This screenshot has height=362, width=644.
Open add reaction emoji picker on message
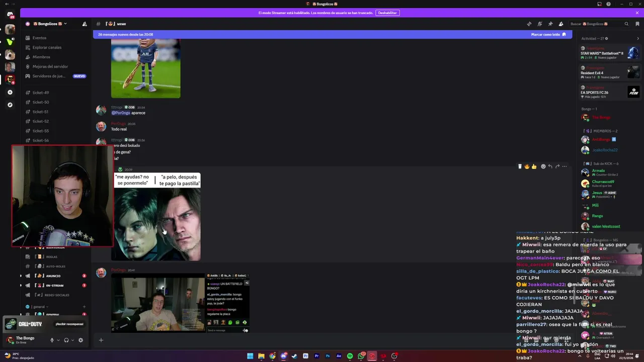(543, 166)
